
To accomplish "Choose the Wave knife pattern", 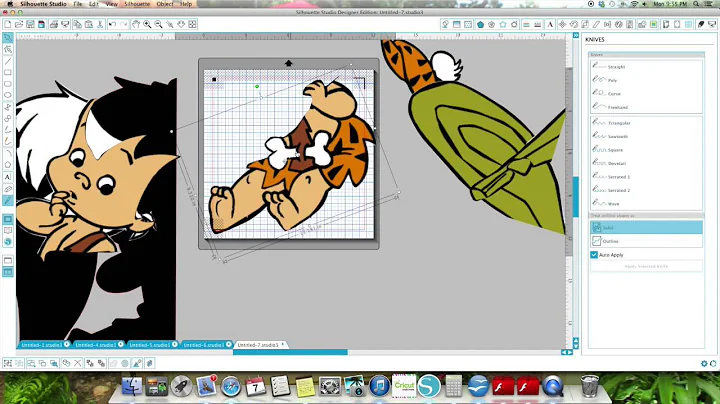I will pos(646,203).
